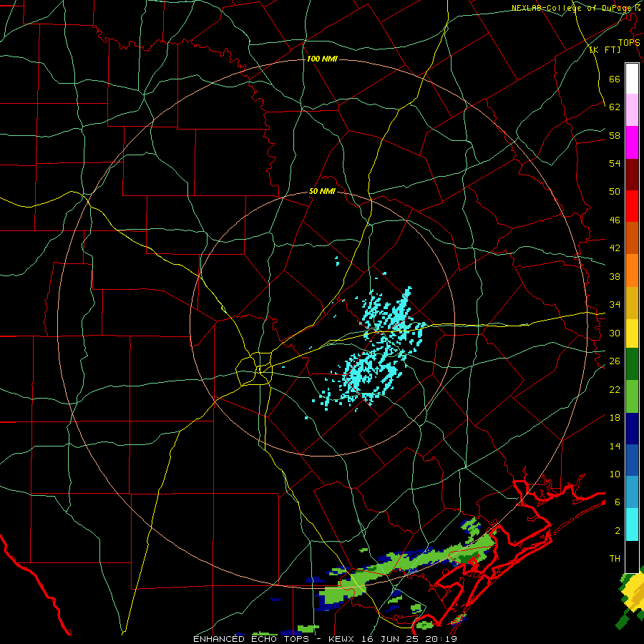
Task: Click the 66 legend scale value
Action: [615, 79]
